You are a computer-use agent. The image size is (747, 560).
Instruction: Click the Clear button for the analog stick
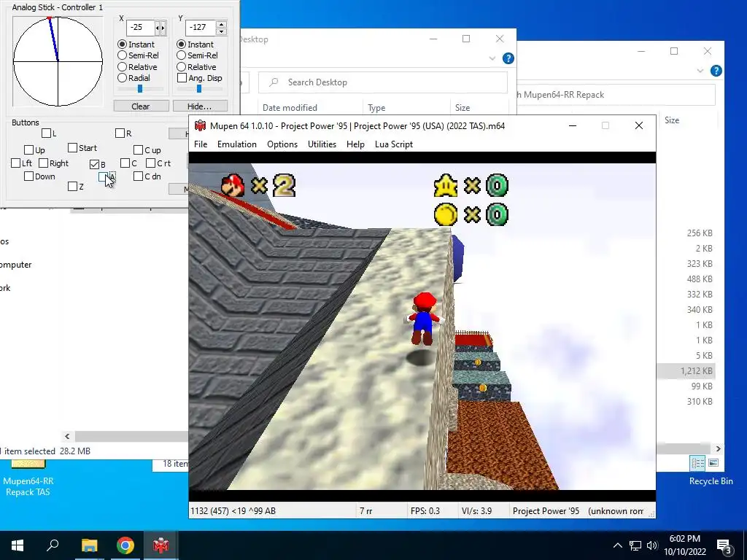pos(141,106)
